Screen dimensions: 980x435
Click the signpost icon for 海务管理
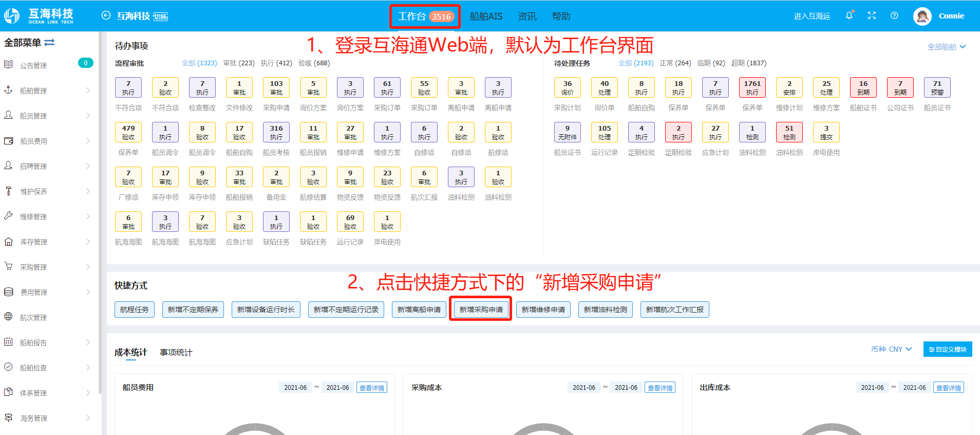click(8, 418)
